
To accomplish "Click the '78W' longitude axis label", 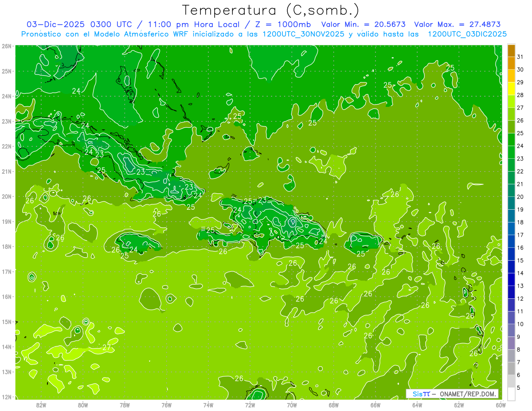I will click(125, 405).
